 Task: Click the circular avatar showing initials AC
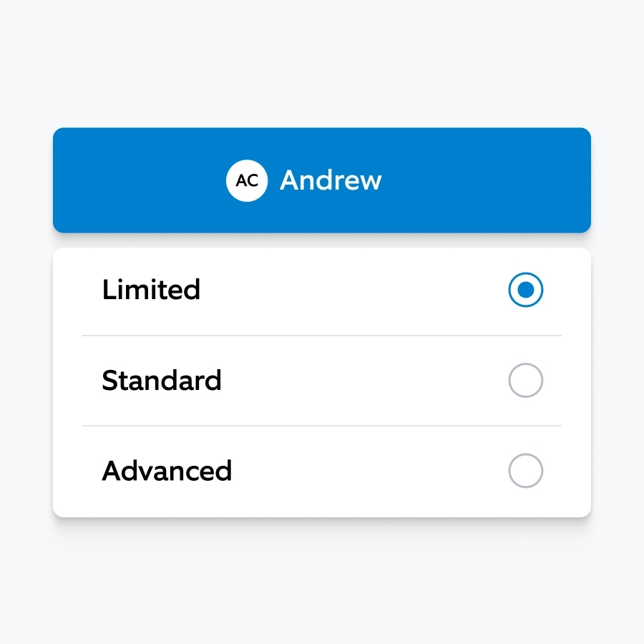pyautogui.click(x=247, y=180)
